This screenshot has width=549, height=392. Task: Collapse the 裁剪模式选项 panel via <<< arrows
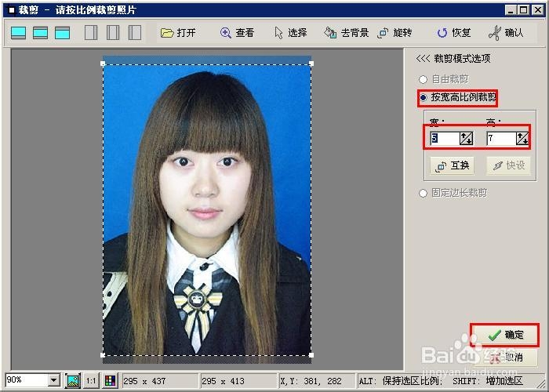(x=423, y=59)
